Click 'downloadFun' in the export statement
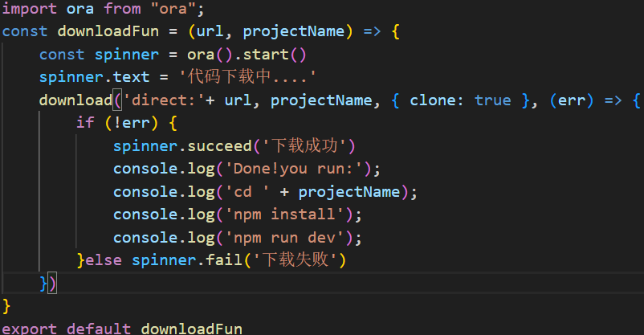 point(191,329)
